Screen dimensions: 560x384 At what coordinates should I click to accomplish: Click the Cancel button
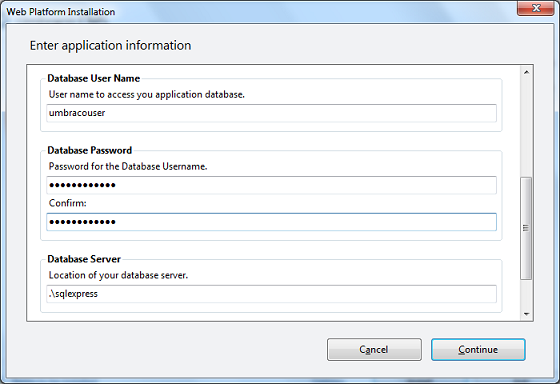click(374, 349)
